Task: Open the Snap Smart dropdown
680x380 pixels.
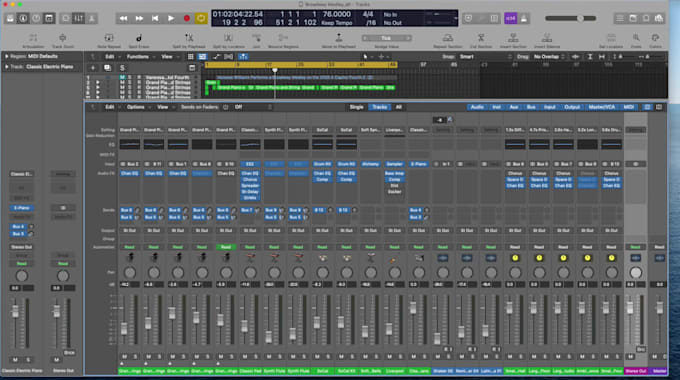Action: (x=486, y=57)
